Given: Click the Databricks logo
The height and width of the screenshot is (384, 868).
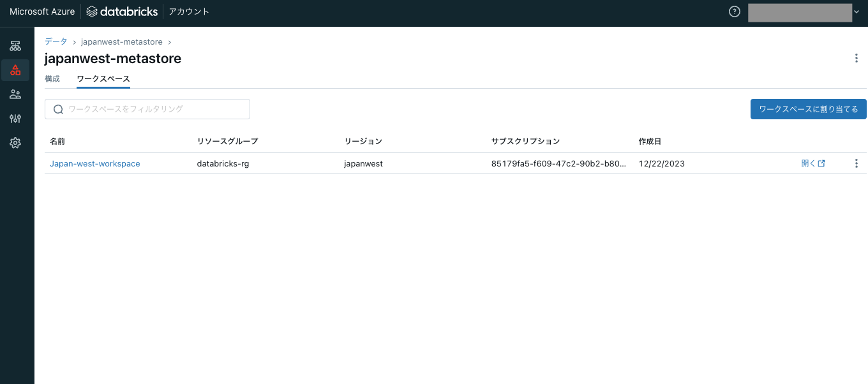Looking at the screenshot, I should pos(122,11).
